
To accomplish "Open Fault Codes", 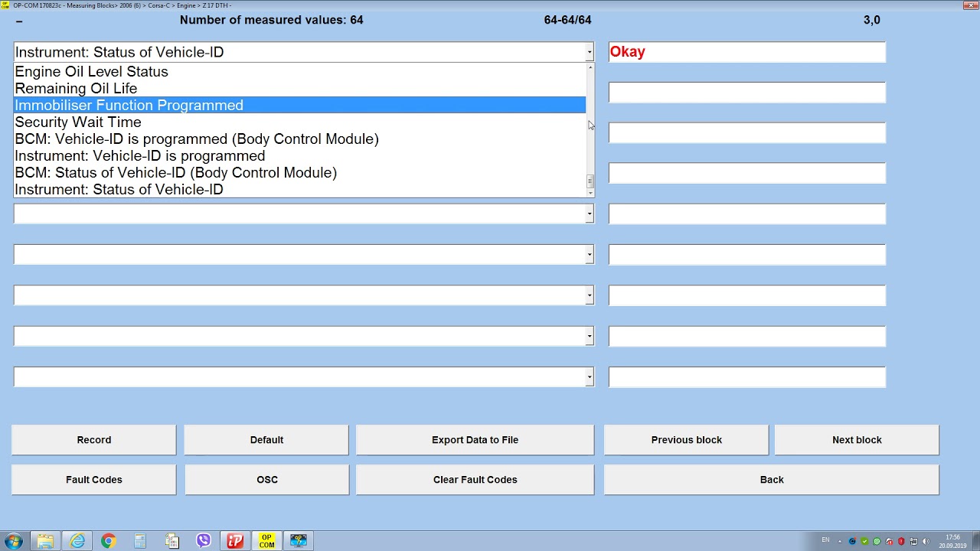I will coord(94,480).
